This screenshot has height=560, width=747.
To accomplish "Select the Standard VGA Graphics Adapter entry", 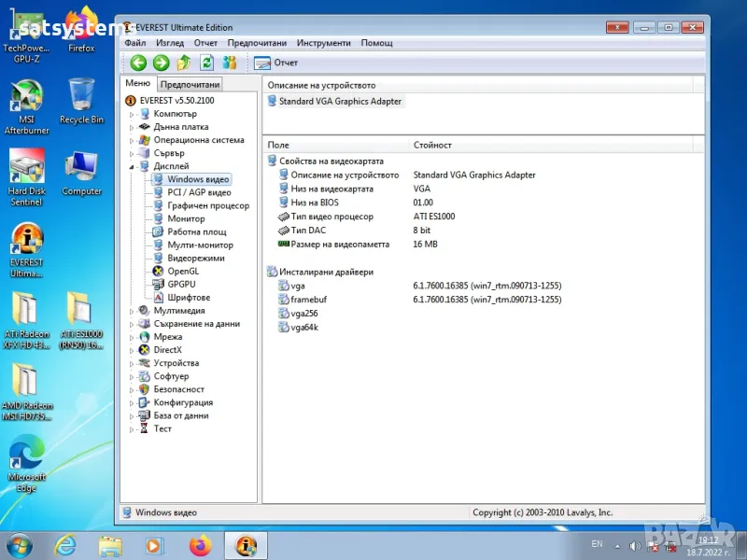I will (x=340, y=101).
